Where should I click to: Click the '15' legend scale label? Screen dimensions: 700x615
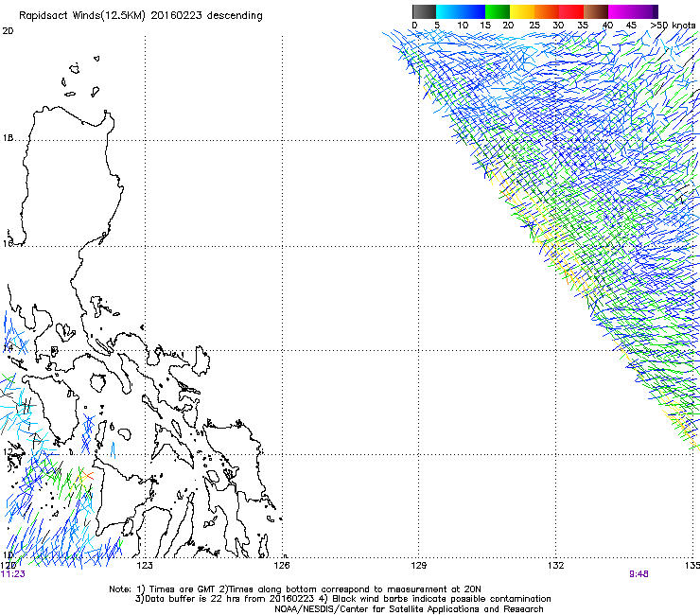485,26
